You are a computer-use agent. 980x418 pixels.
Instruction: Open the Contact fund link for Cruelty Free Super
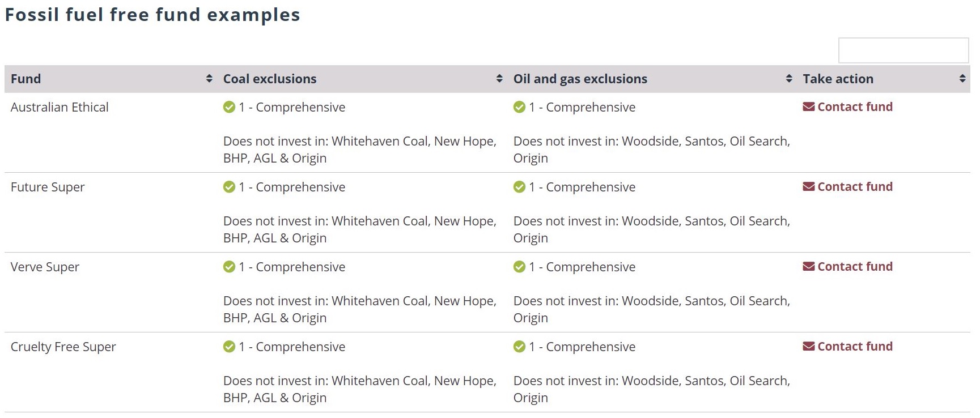(x=847, y=346)
